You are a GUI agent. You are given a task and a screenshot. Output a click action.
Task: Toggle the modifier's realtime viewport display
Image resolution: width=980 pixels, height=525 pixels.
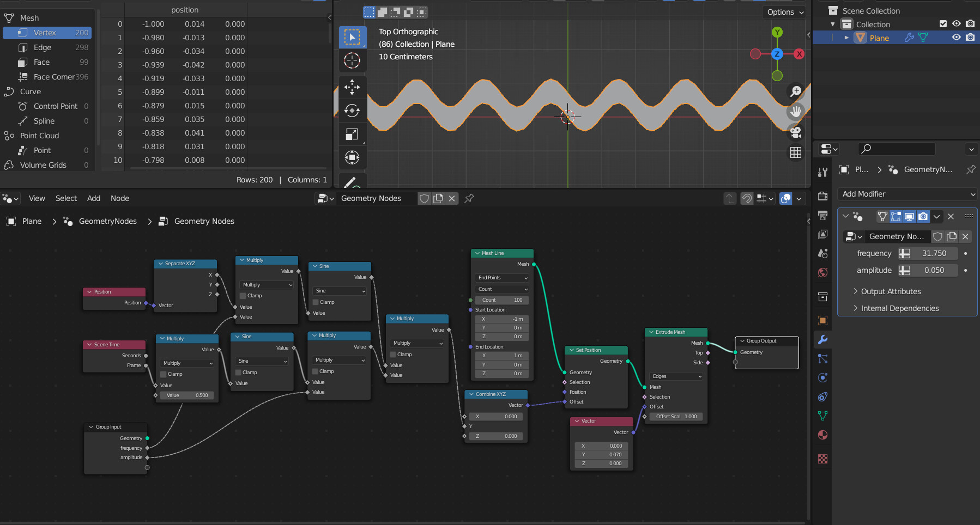[x=909, y=216]
